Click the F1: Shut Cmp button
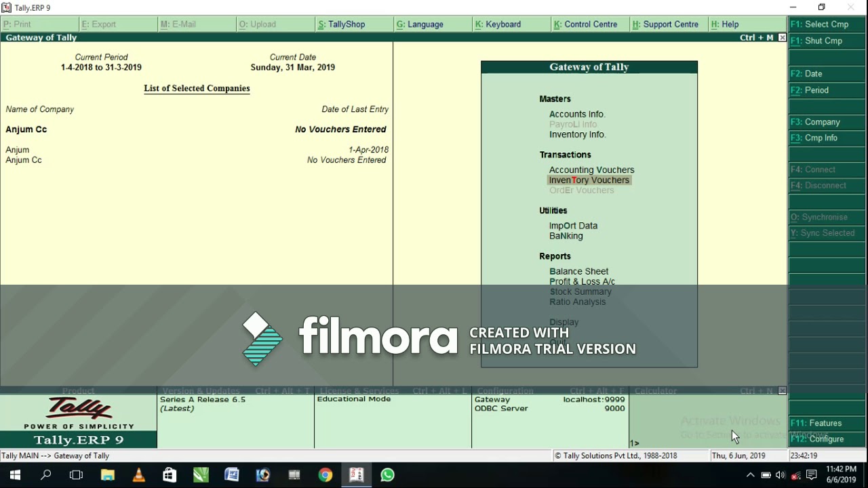The width and height of the screenshot is (868, 488). (x=827, y=41)
